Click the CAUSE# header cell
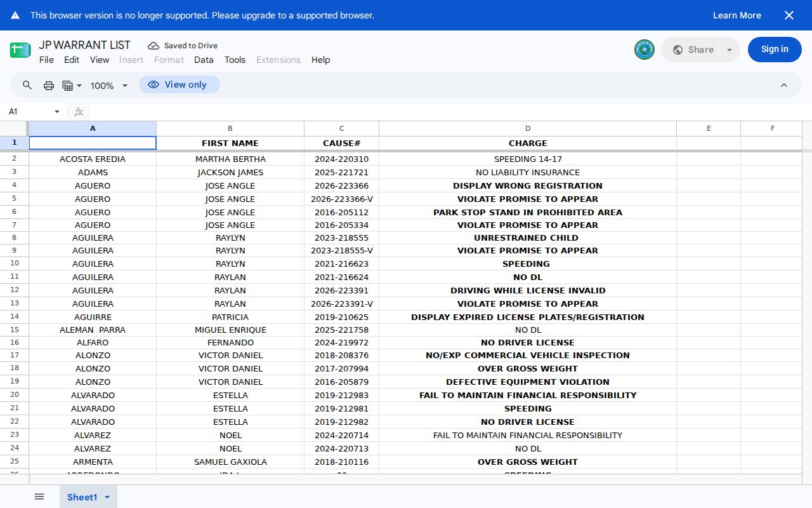812x508 pixels. (341, 144)
